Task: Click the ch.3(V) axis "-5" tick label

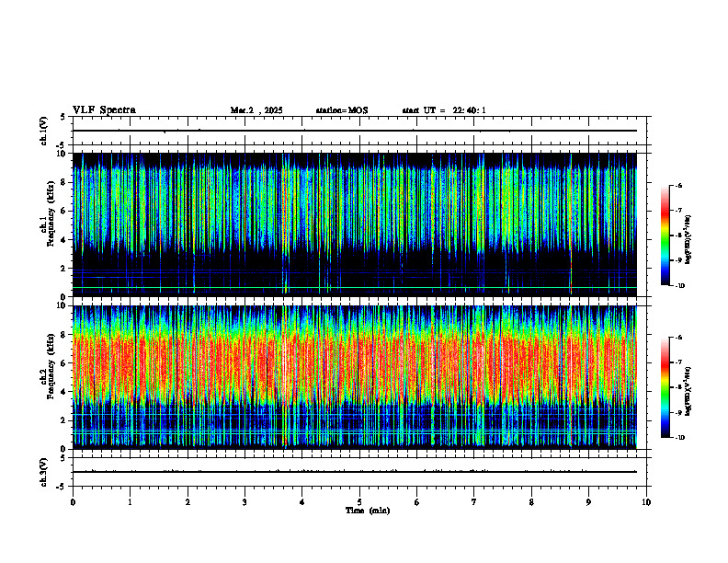Action: pos(63,487)
